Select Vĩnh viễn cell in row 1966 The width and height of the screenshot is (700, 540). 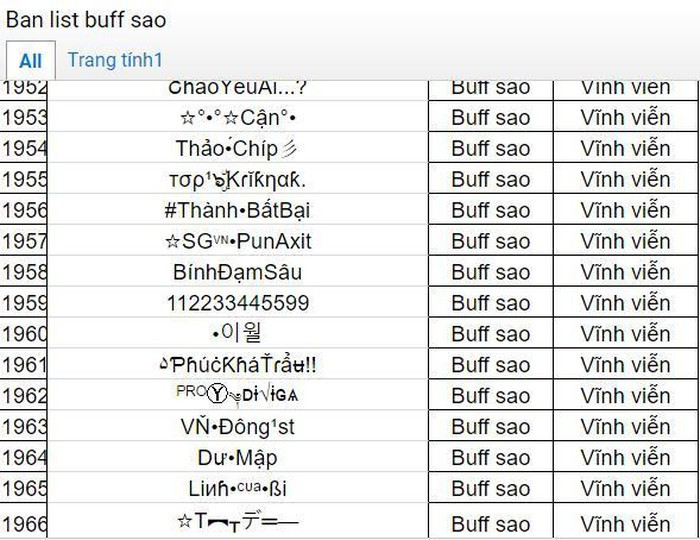[x=625, y=523]
